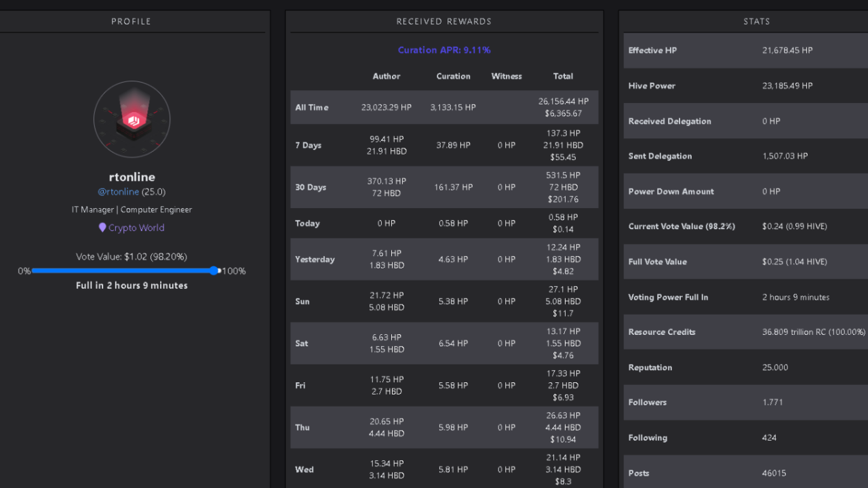The image size is (868, 488).
Task: Click the 5.58 HP curation value for Fri
Action: 454,386
